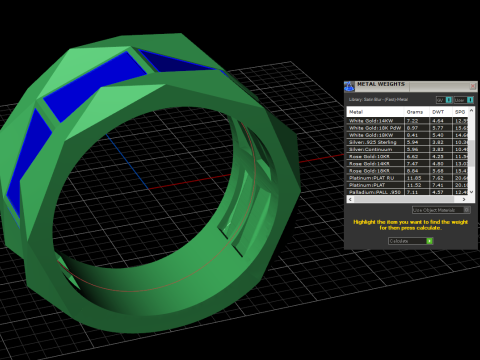
Task: Select the Rose Gold:18KR row
Action: tap(407, 171)
